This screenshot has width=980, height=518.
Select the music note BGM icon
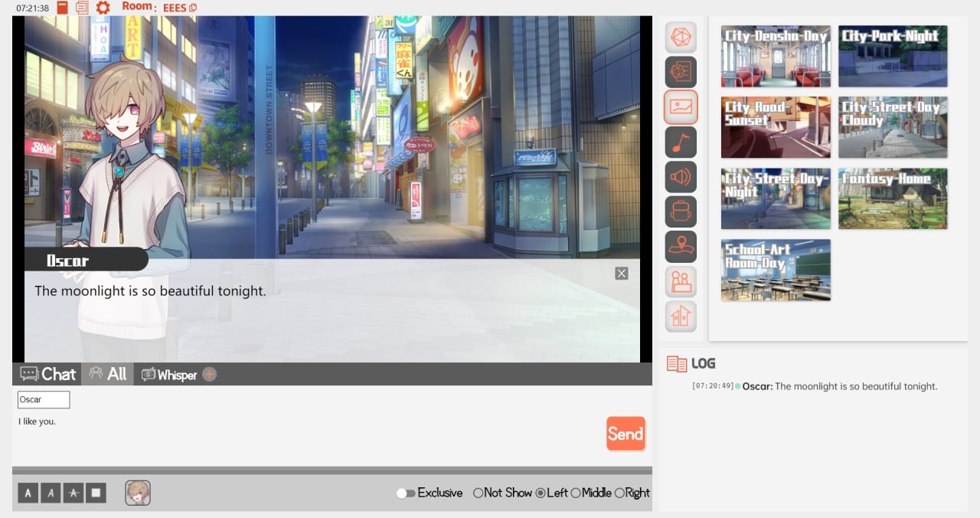point(681,142)
